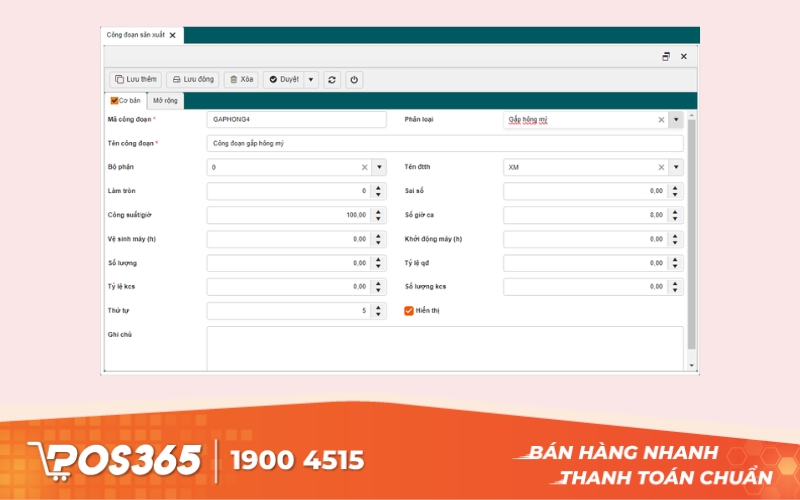Click the Công suất/giờ spinner arrows
This screenshot has width=800, height=500.
pos(378,215)
